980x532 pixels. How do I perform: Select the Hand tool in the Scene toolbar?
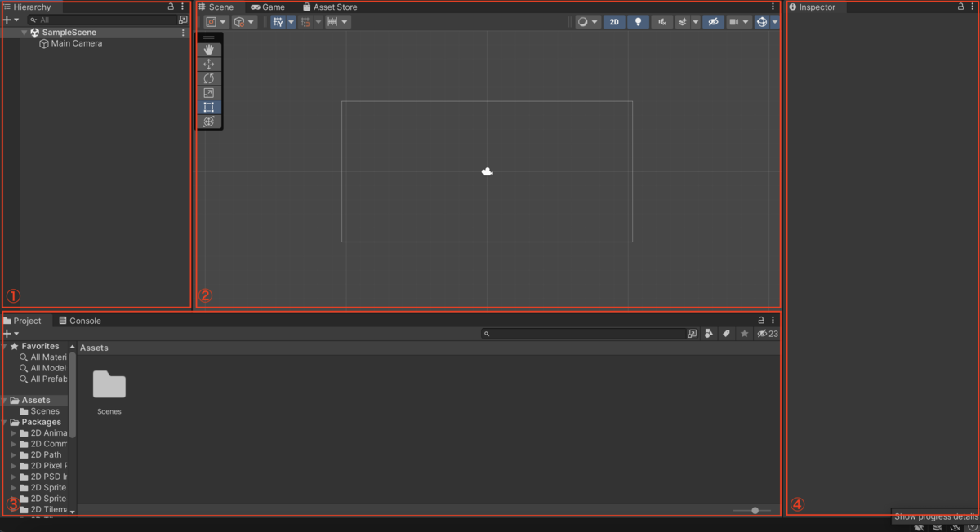tap(210, 49)
